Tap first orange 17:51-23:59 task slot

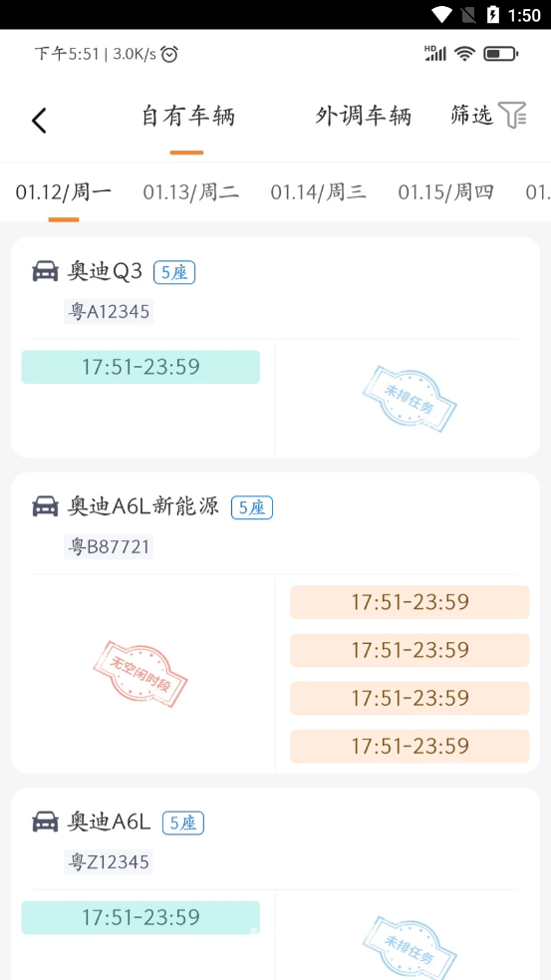click(x=410, y=602)
